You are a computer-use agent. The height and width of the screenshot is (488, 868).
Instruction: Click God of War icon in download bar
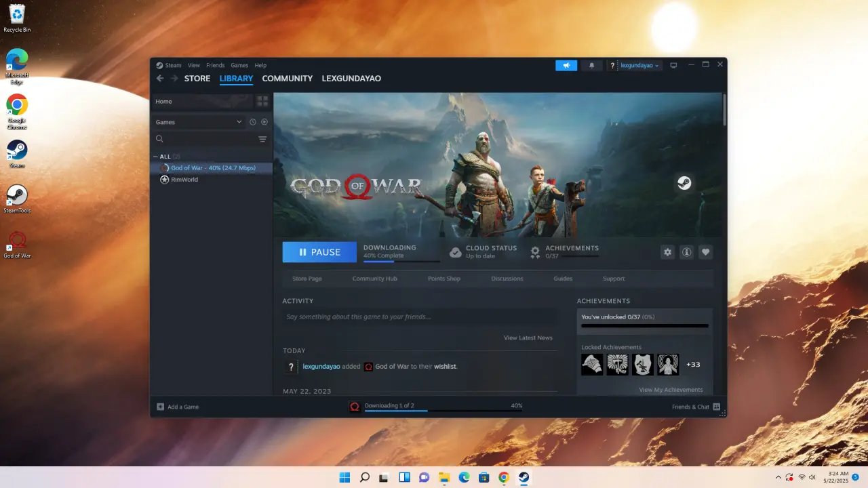tap(355, 407)
